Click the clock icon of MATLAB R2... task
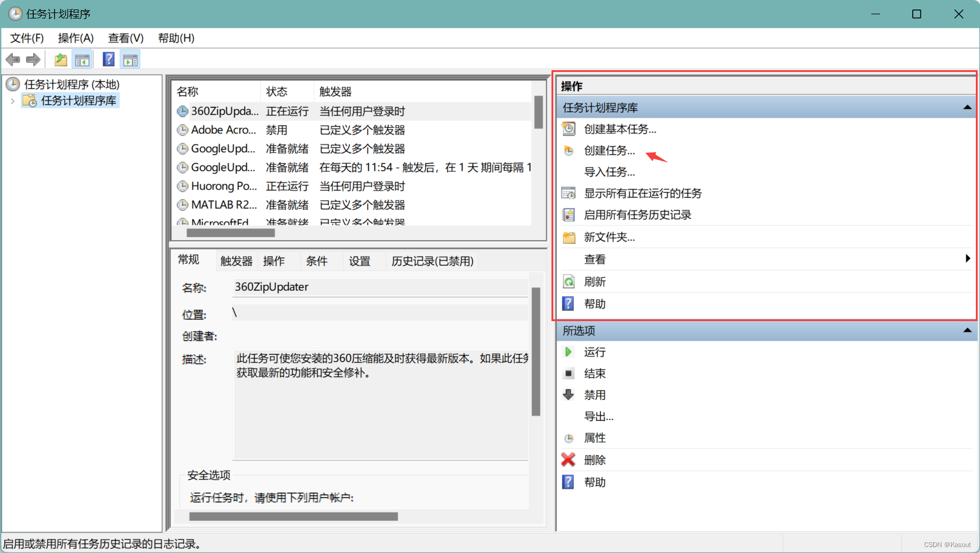 (x=182, y=205)
